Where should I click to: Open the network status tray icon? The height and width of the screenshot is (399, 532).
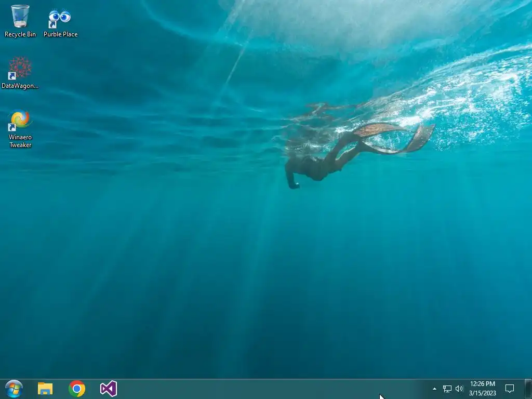pyautogui.click(x=447, y=389)
